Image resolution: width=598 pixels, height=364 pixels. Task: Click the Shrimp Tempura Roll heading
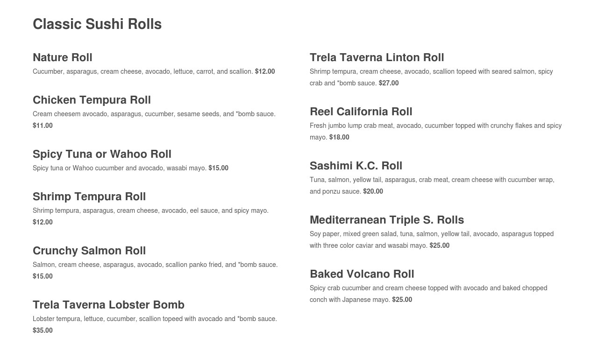[89, 196]
